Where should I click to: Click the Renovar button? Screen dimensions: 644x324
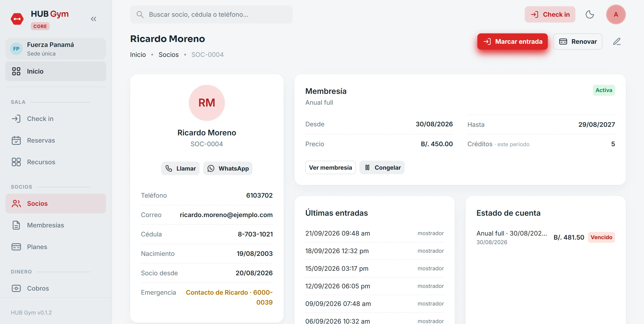tap(578, 42)
